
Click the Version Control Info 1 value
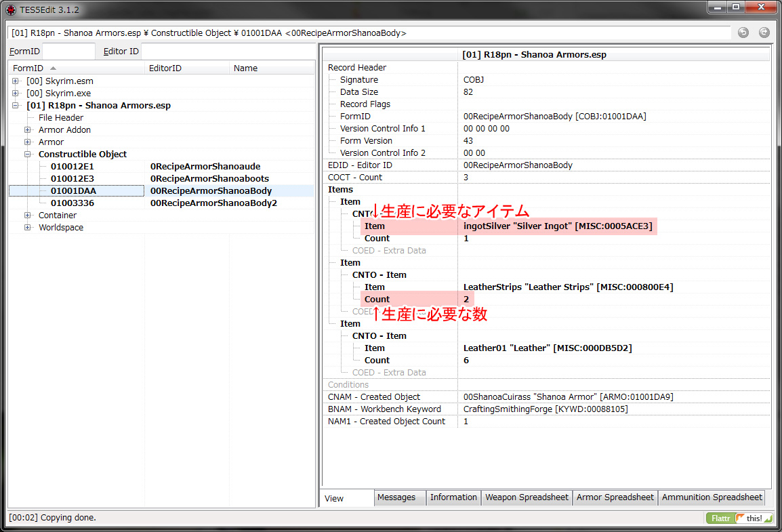point(487,129)
